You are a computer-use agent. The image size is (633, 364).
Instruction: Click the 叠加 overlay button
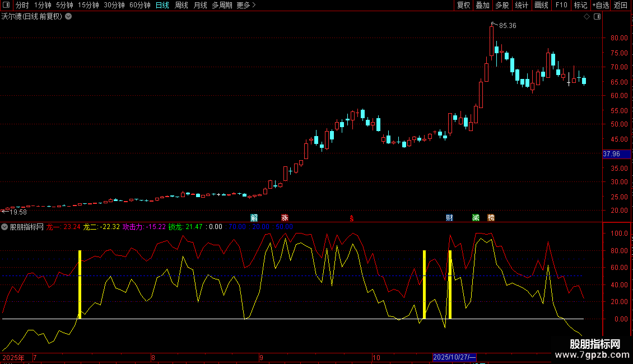(x=483, y=5)
